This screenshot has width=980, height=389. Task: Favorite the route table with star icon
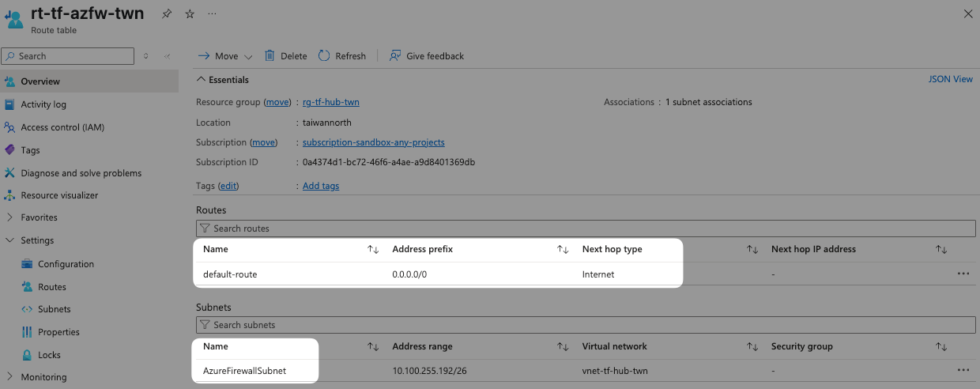(x=190, y=14)
